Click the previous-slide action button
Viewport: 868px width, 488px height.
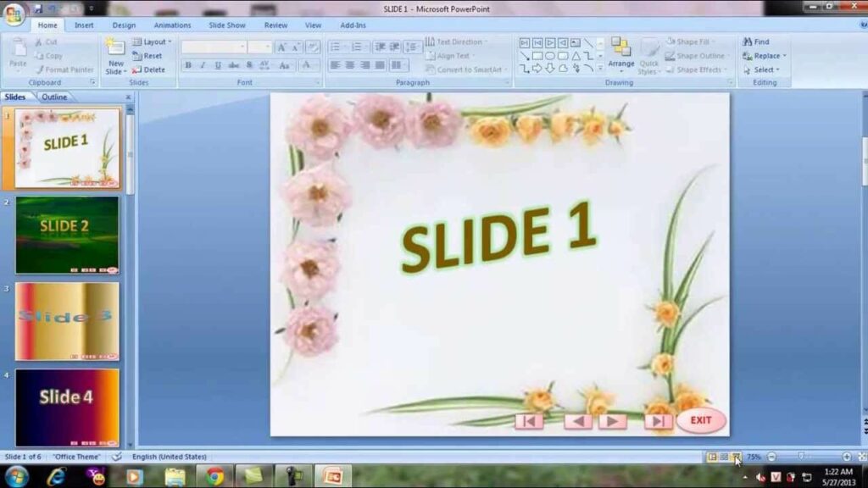pos(578,422)
